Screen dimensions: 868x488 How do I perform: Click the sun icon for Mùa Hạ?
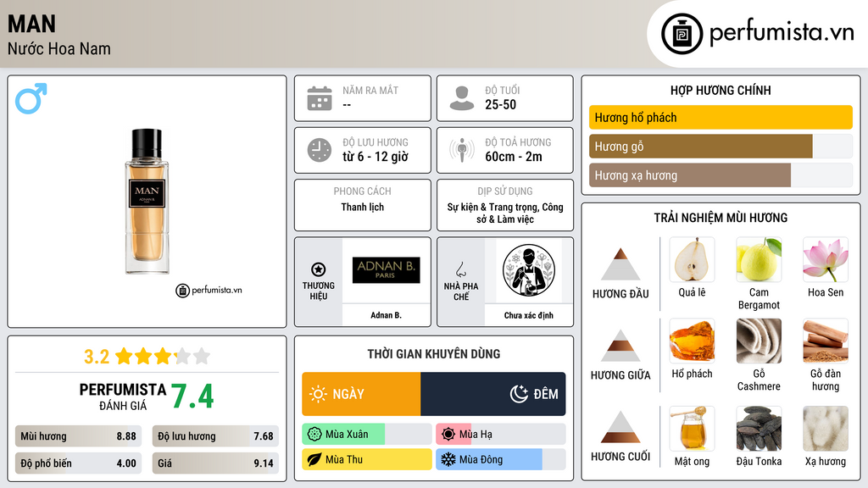click(448, 435)
